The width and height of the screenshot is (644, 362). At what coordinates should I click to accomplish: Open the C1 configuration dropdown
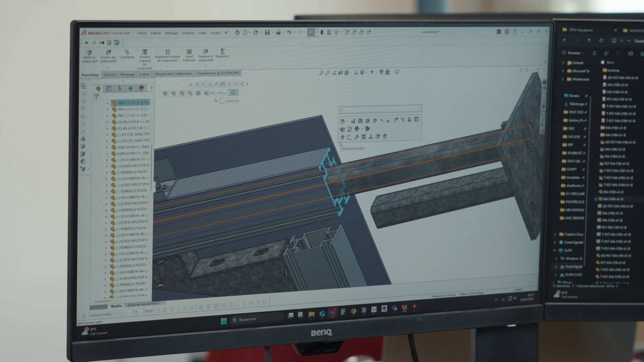point(419,109)
